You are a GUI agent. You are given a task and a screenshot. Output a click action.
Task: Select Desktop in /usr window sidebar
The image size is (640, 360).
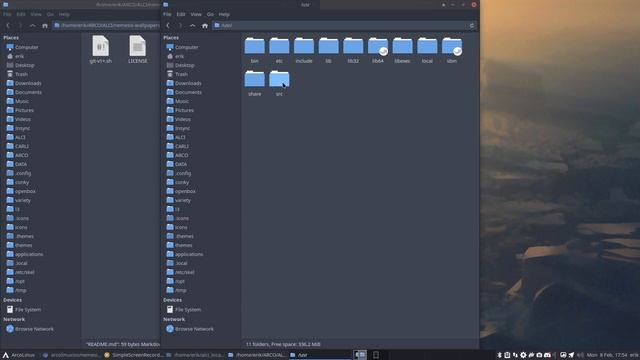(180, 65)
